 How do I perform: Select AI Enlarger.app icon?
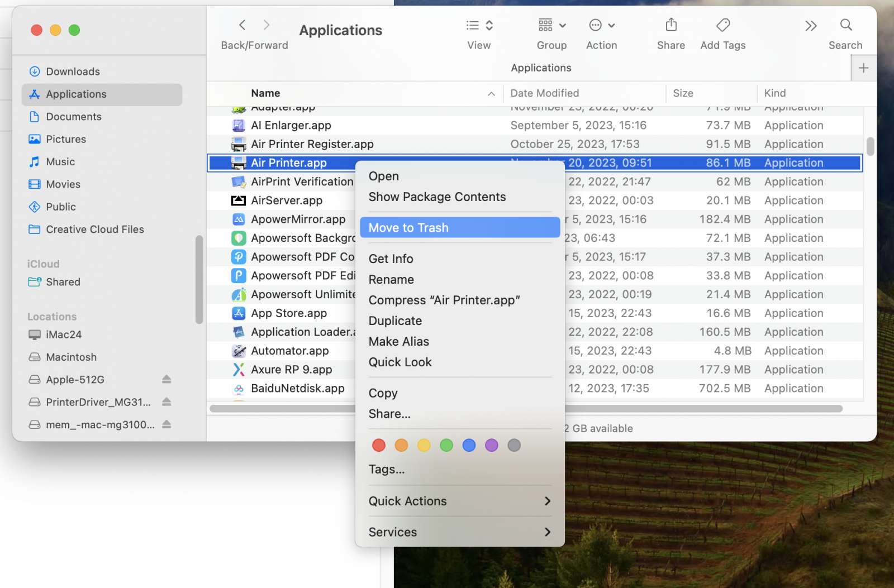point(239,126)
